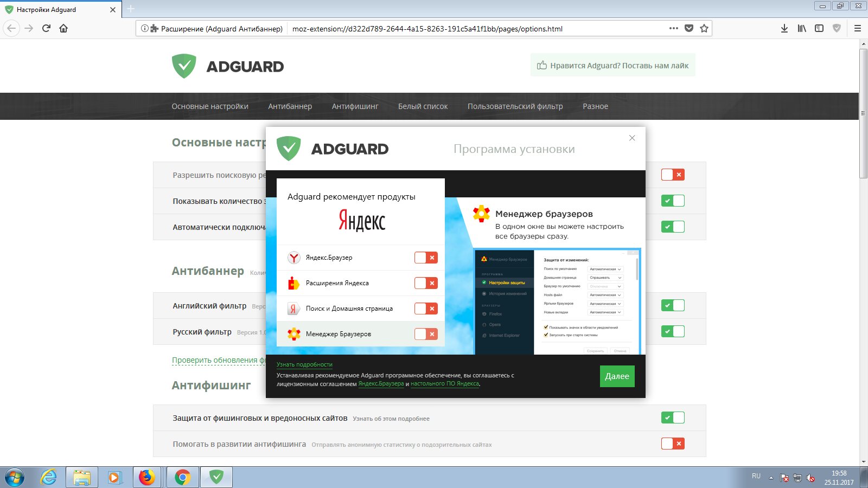Toggle Защита от фишинговых сайтов switch
Viewport: 868px width, 488px height.
click(673, 418)
